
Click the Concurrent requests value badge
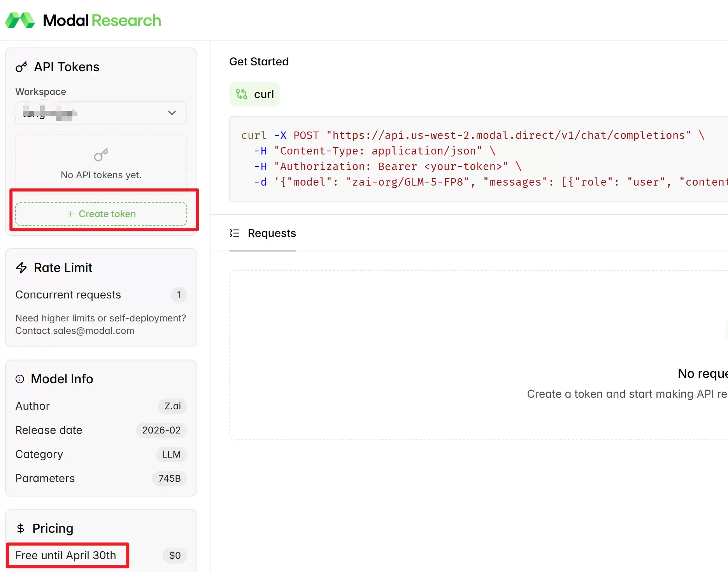click(x=179, y=295)
